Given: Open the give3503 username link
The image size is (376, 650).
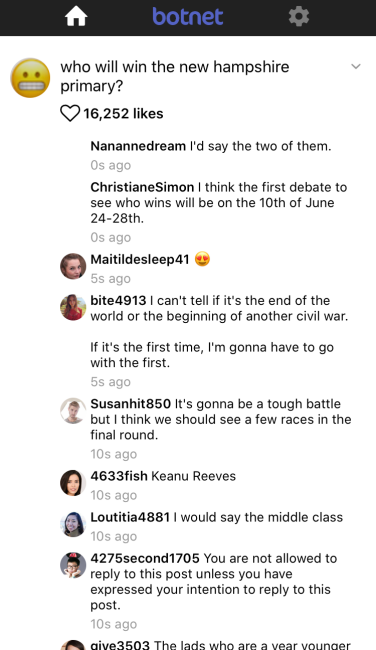Looking at the screenshot, I should [120, 645].
